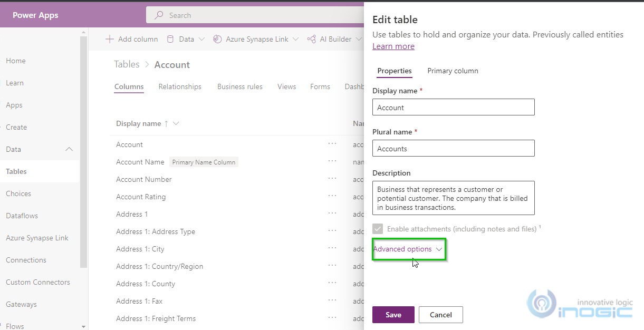Open the Data dropdown in toolbar
Image resolution: width=644 pixels, height=330 pixels.
point(201,39)
